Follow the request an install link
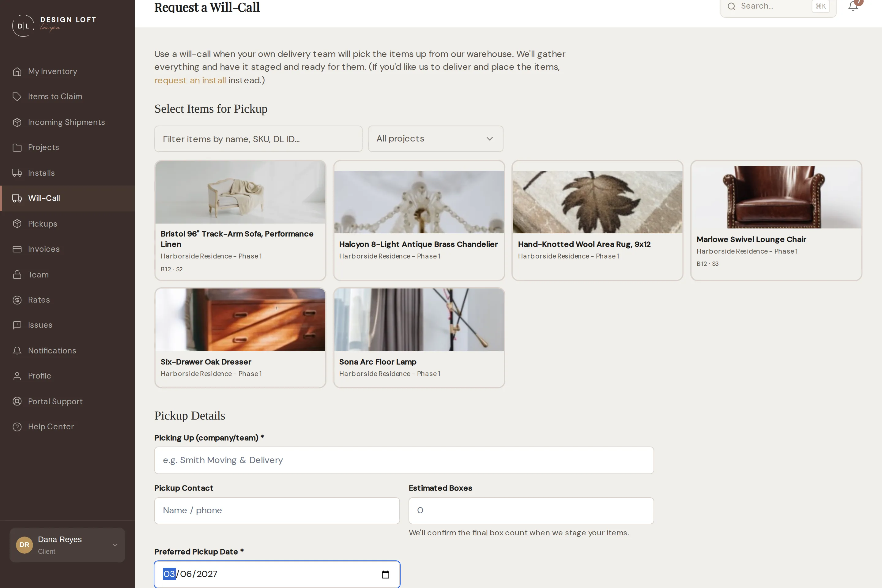Screen dimensions: 882x588 click(x=190, y=80)
